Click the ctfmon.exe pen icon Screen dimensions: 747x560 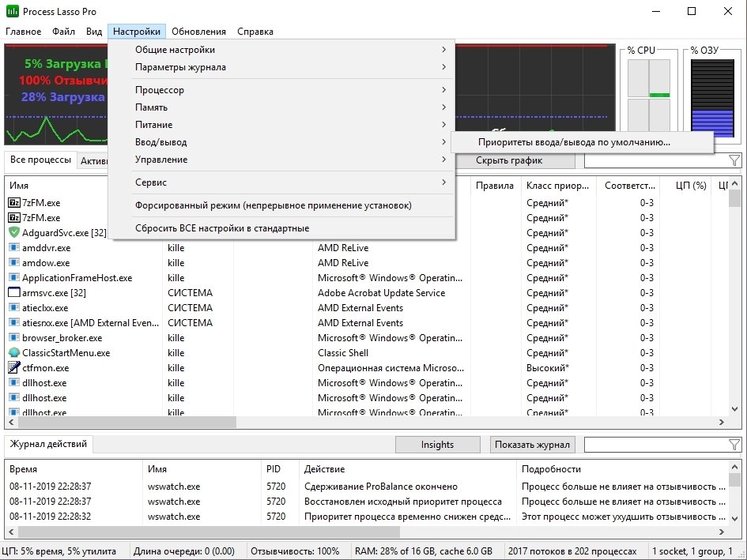[14, 368]
